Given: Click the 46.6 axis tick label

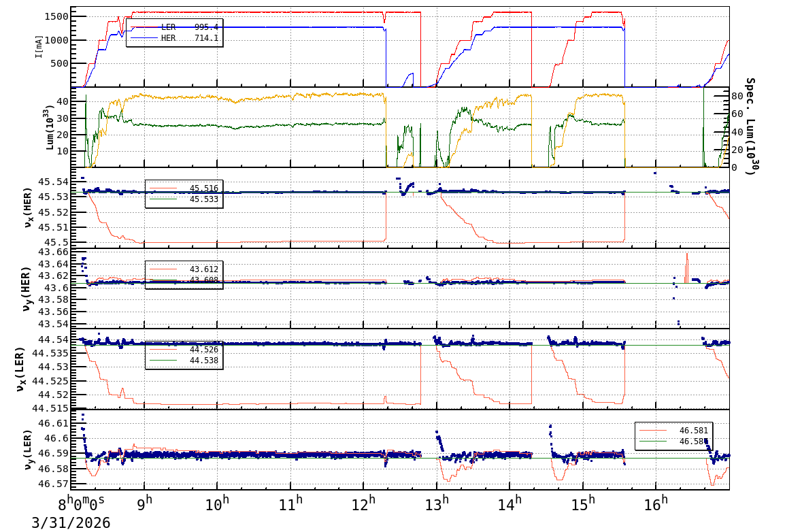Looking at the screenshot, I should point(56,438).
